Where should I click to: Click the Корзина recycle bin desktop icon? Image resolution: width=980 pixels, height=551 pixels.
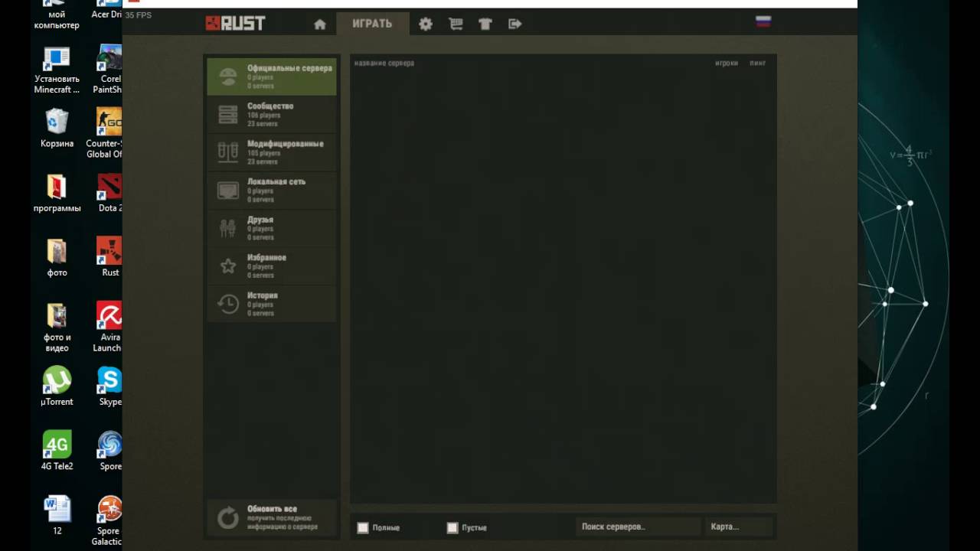point(57,128)
